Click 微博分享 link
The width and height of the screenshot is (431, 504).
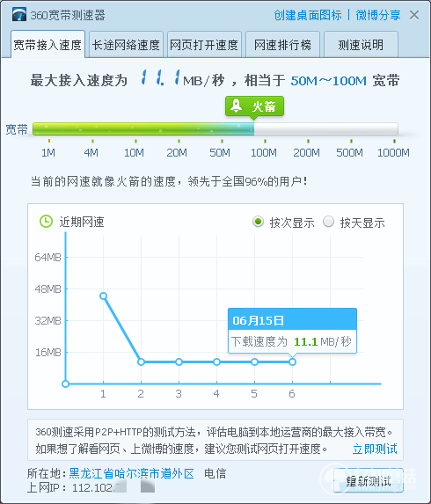[x=378, y=15]
